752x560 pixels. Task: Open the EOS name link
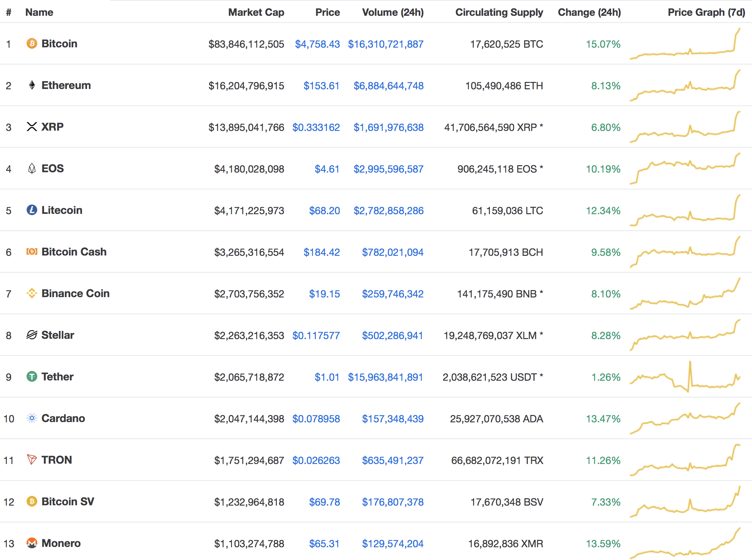click(52, 169)
